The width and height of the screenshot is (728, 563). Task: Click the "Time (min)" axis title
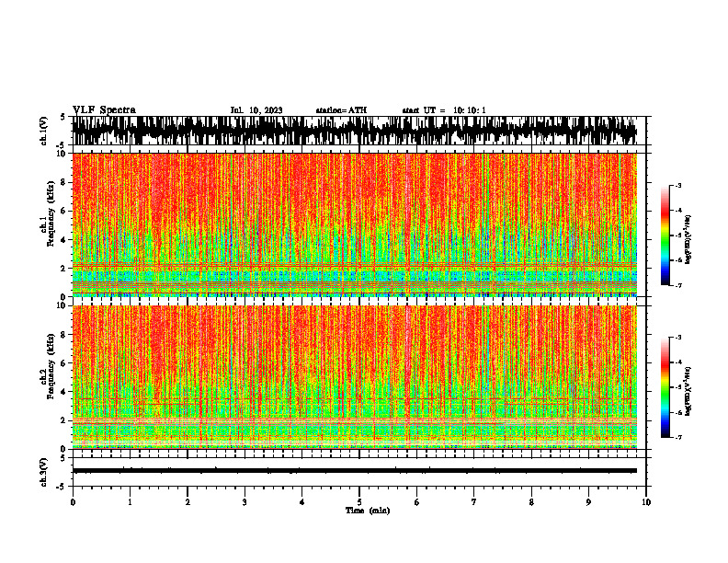(368, 511)
